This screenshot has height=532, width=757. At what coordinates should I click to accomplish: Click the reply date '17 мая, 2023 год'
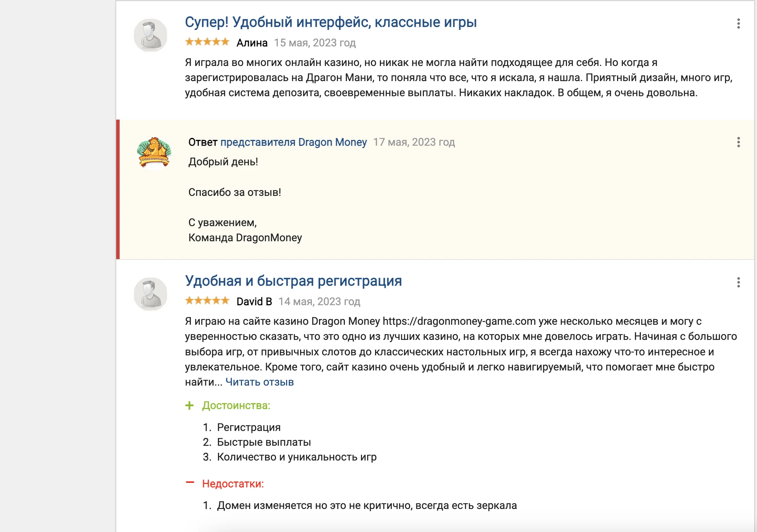coord(414,142)
